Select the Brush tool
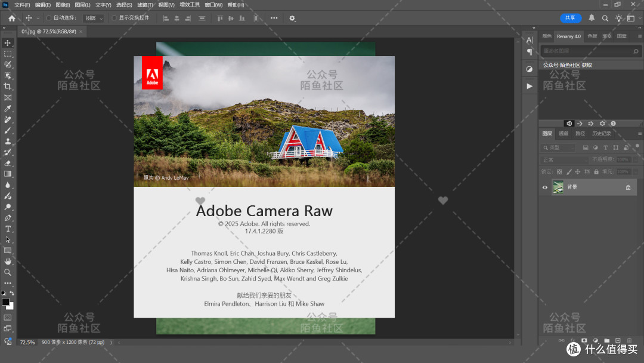 [x=7, y=130]
